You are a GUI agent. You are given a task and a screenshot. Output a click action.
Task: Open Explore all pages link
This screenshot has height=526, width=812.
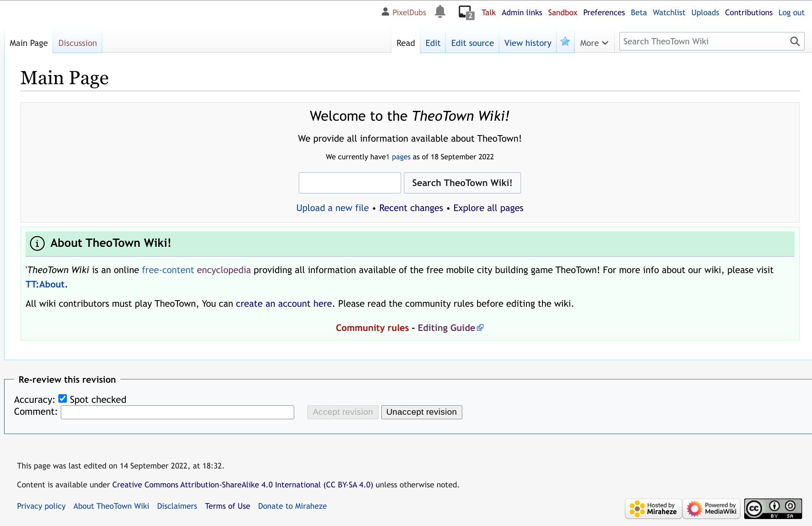(488, 208)
